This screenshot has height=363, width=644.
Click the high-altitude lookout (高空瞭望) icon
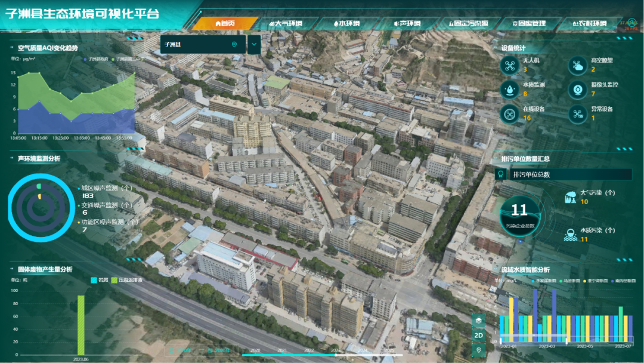(577, 65)
